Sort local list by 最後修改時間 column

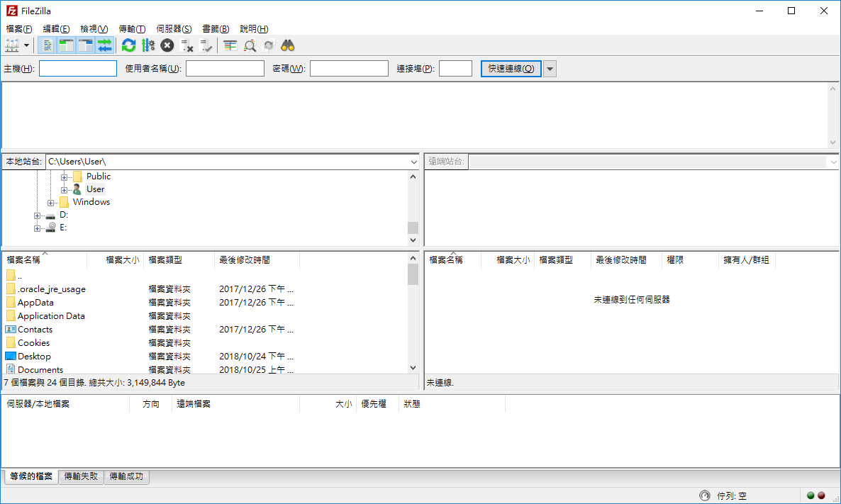tap(257, 260)
